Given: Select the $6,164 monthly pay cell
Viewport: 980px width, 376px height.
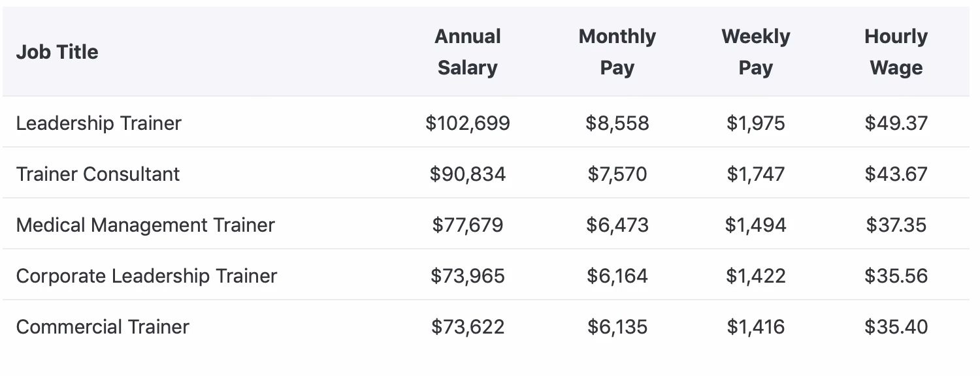Looking at the screenshot, I should 617,275.
